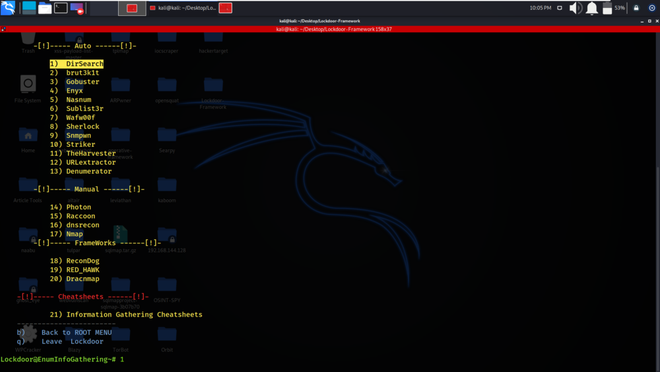This screenshot has height=372, width=660.
Task: Click the '9) Snmpwn' line
Action: pos(70,136)
